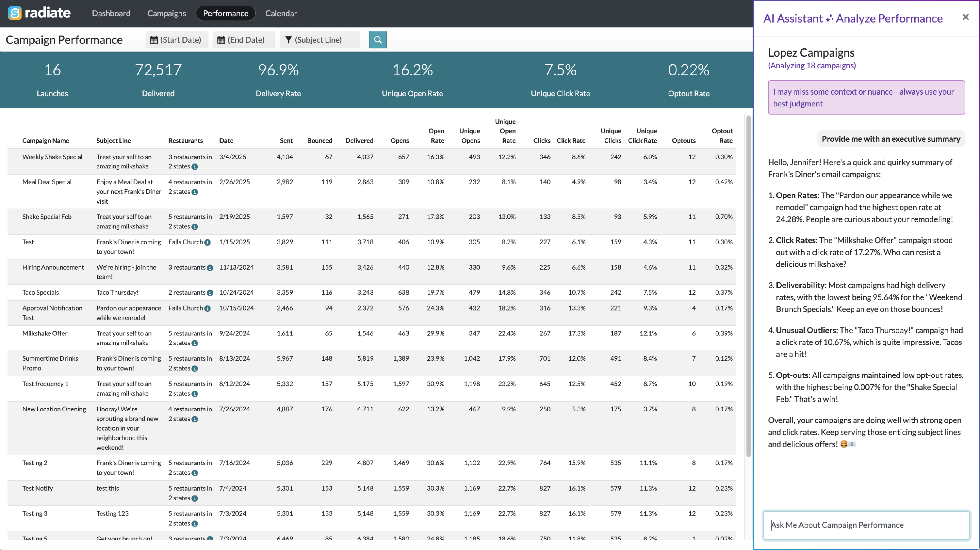Open the Calendar tab
Image resolution: width=980 pixels, height=550 pixels.
281,13
